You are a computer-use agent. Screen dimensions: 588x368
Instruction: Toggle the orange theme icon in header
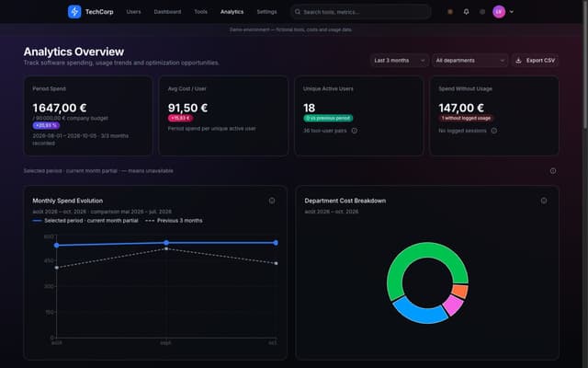pos(450,12)
